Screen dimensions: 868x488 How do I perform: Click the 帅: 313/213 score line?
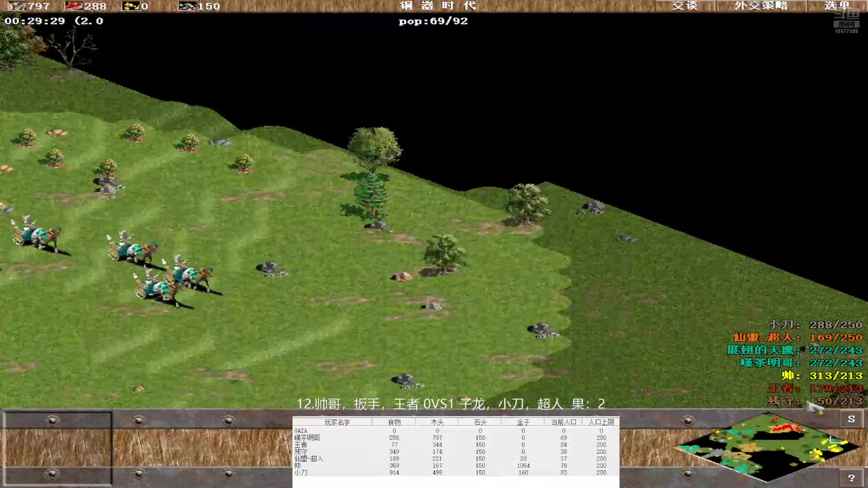(822, 375)
